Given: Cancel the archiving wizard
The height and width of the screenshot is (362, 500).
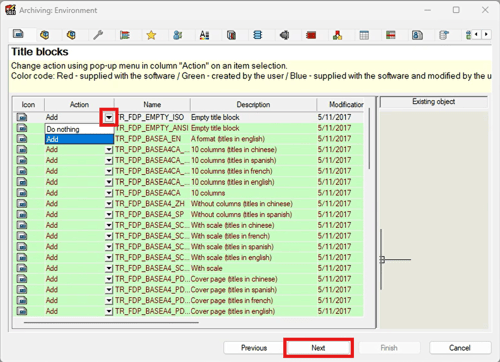Looking at the screenshot, I should (460, 348).
